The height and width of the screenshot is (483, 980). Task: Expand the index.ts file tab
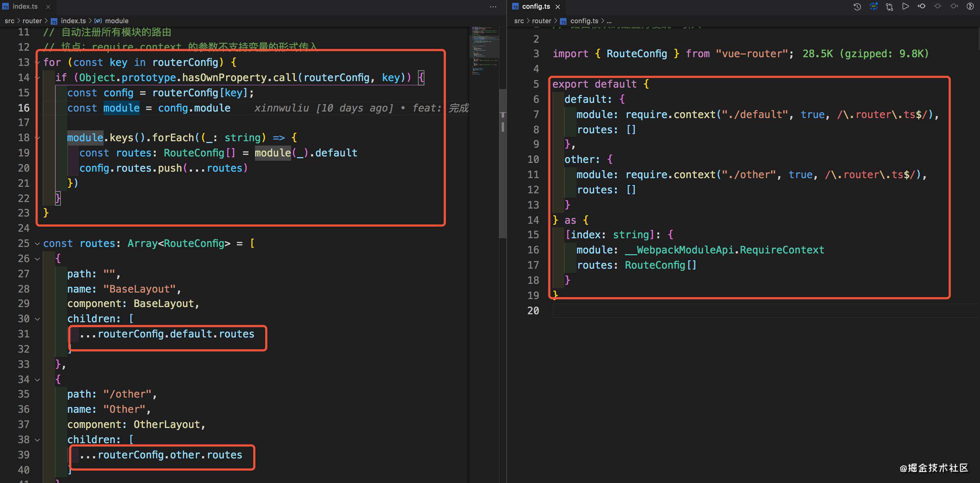(26, 7)
